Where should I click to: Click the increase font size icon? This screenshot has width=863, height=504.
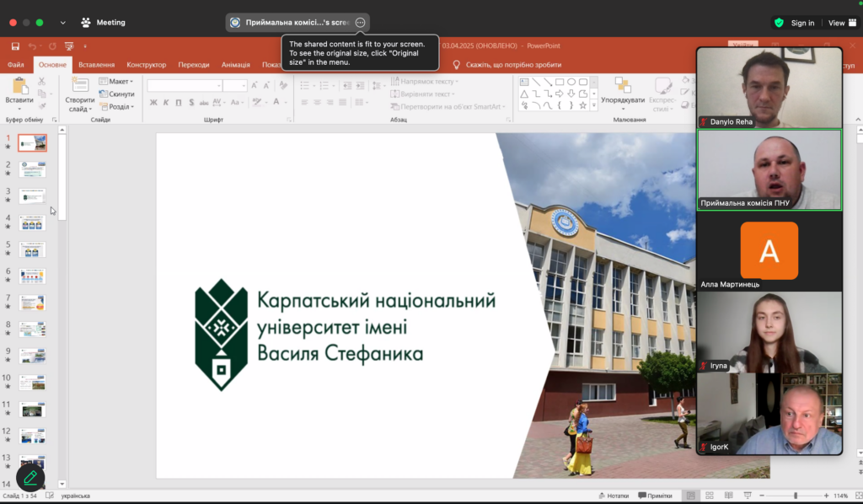pyautogui.click(x=255, y=85)
